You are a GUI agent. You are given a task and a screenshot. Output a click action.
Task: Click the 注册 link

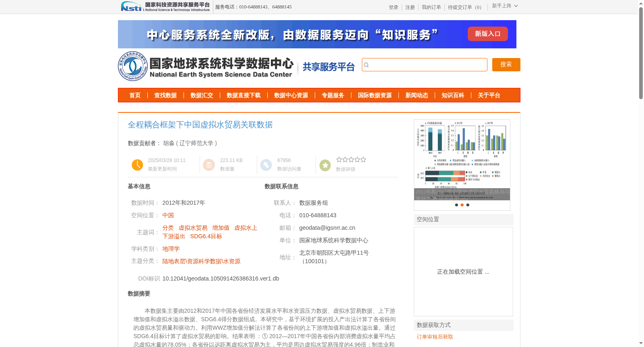point(410,7)
